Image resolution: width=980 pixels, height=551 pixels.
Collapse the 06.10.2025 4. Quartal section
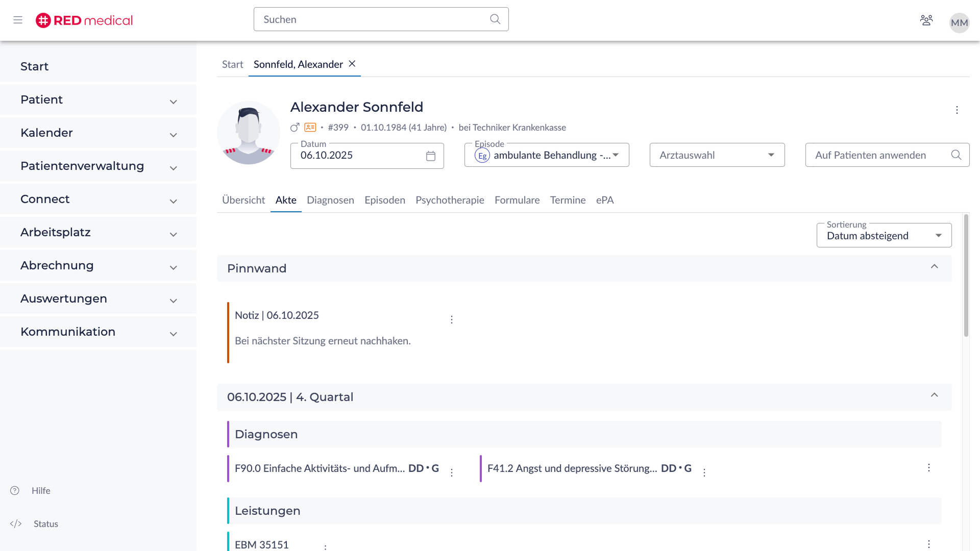934,395
